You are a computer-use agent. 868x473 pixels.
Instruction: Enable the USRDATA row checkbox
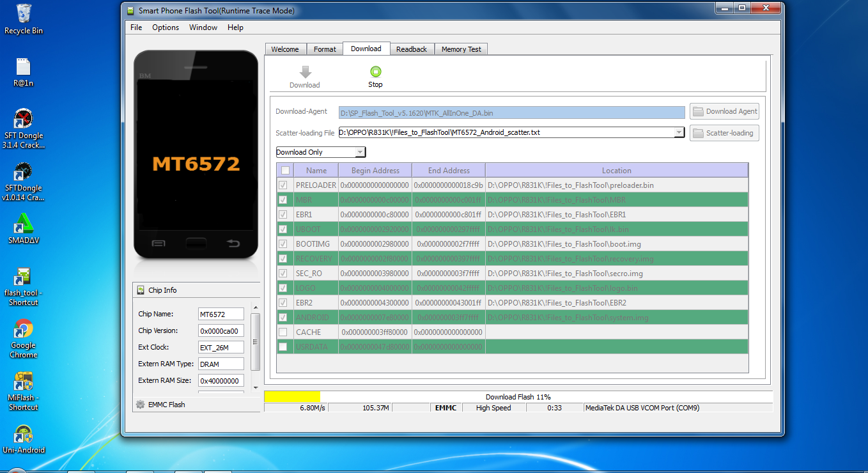click(283, 347)
